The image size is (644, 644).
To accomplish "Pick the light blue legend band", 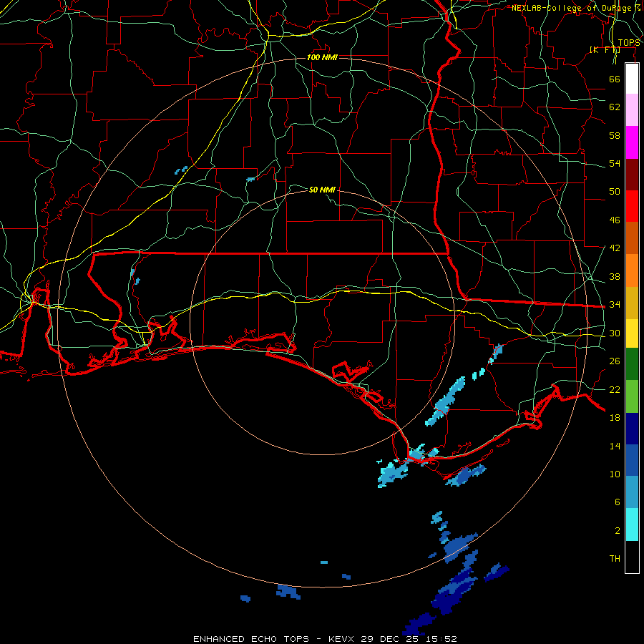I will 632,492.
